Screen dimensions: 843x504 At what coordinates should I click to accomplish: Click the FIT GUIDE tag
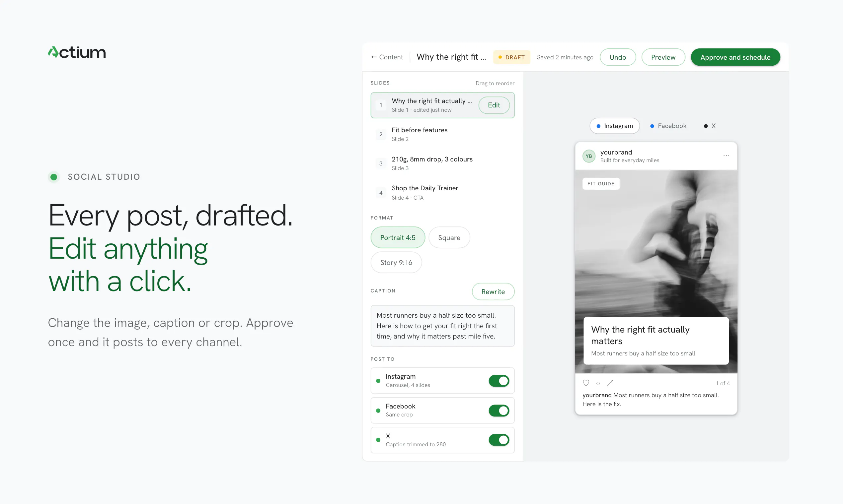601,183
